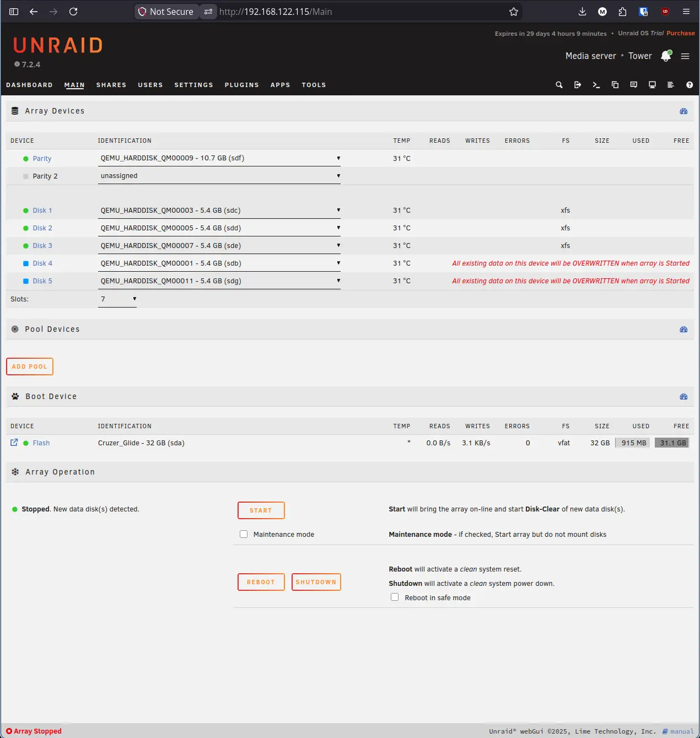Screen dimensions: 700x738
Task: Click the Bitwarden extension icon
Action: click(643, 12)
